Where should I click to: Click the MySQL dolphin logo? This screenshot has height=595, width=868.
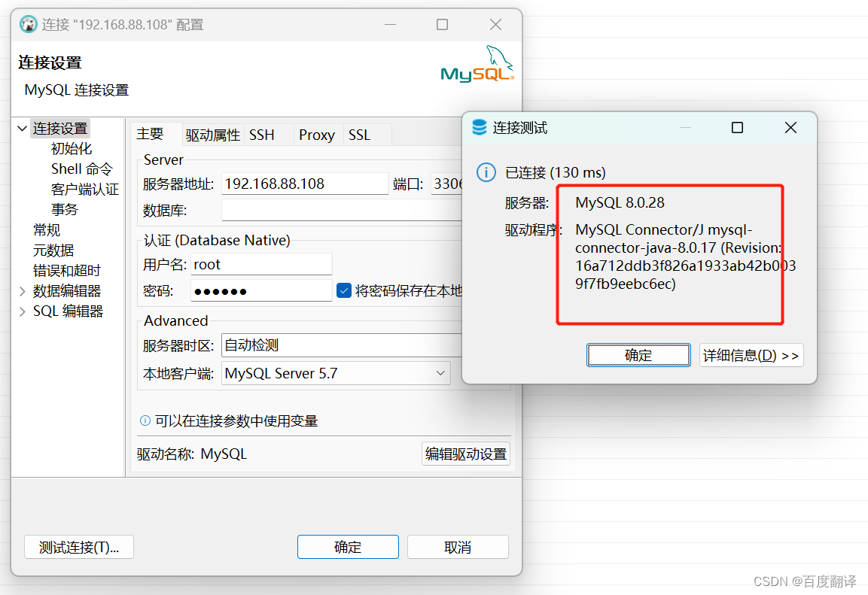pos(477,64)
